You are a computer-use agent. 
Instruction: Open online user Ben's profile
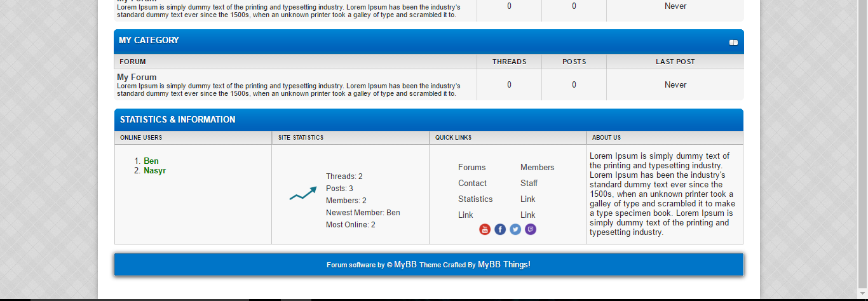[151, 161]
